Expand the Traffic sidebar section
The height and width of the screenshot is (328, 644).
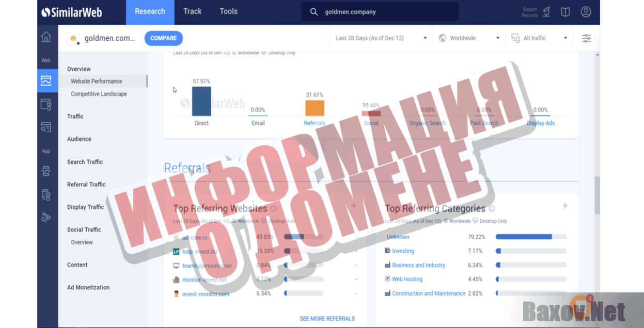pyautogui.click(x=75, y=117)
